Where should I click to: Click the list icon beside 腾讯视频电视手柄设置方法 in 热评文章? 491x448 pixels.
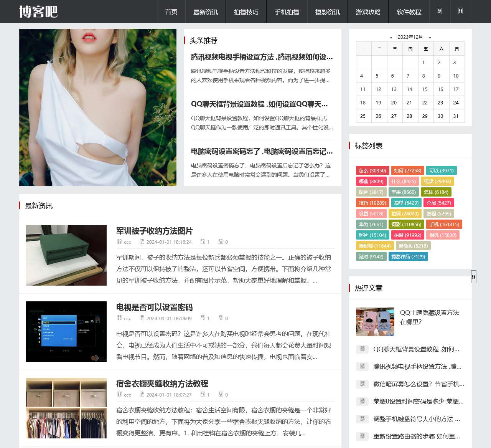point(362,367)
